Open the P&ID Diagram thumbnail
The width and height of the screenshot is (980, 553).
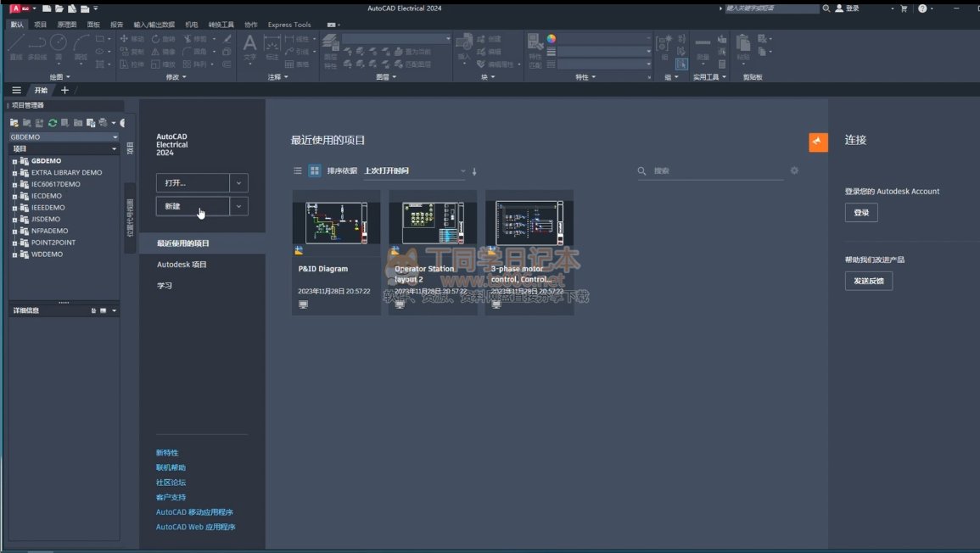tap(336, 222)
